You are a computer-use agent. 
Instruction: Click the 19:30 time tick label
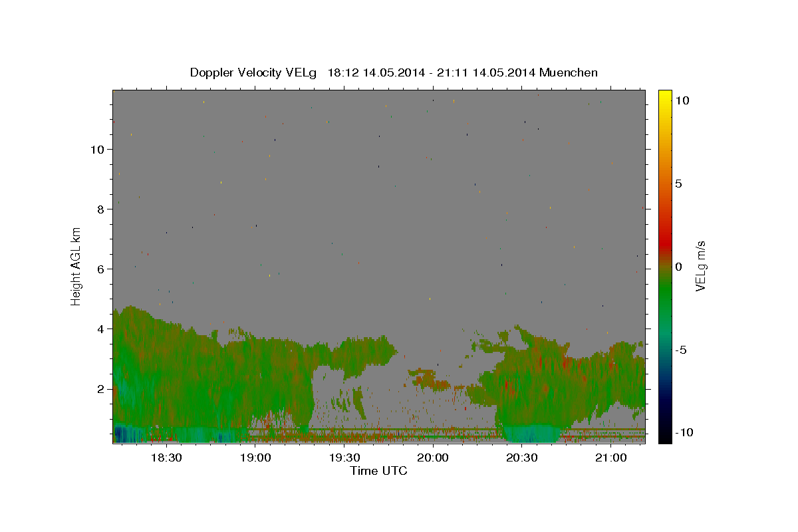pyautogui.click(x=344, y=458)
